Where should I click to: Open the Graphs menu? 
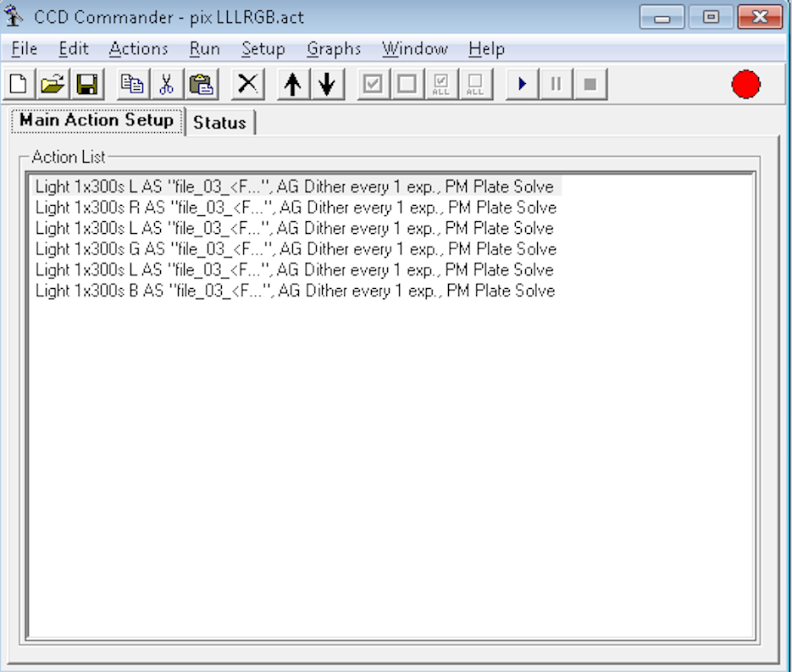[334, 49]
